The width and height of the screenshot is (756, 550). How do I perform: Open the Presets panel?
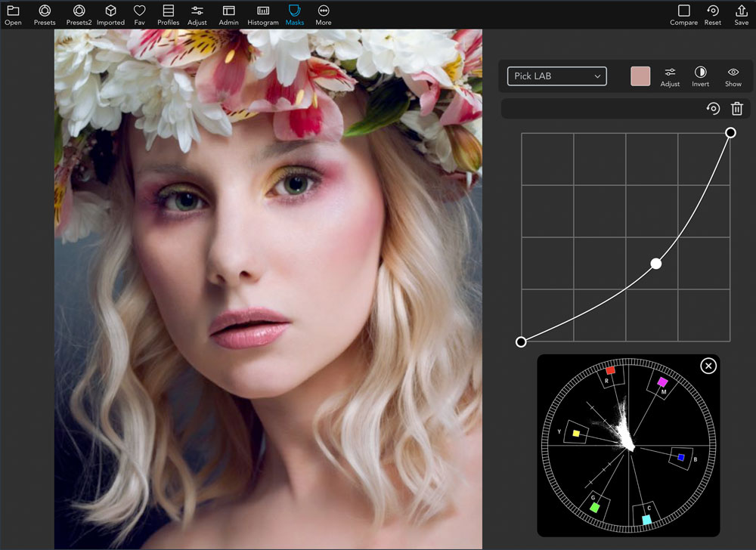[45, 15]
